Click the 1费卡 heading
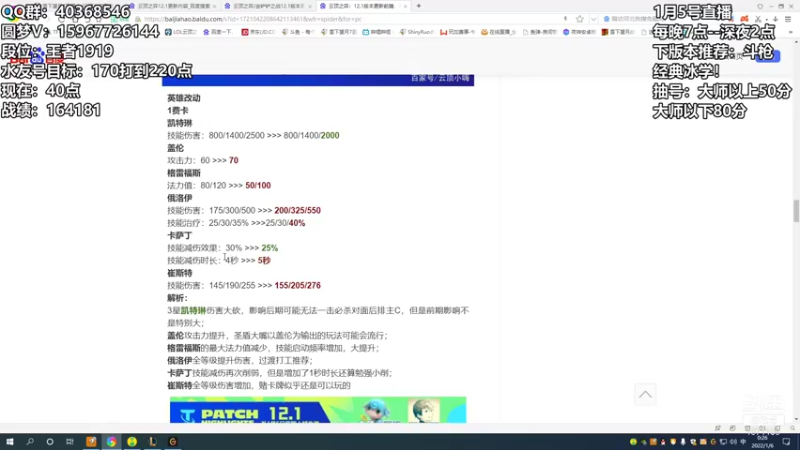 click(x=178, y=110)
